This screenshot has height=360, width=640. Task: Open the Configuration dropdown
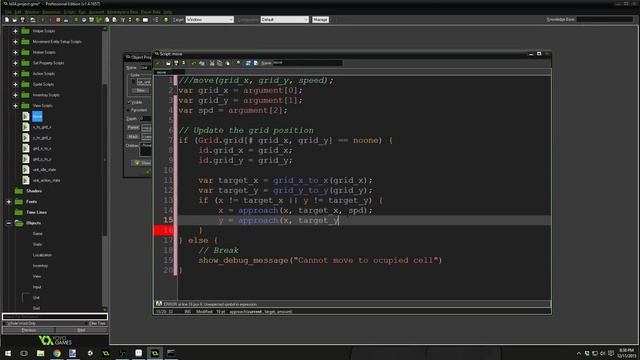click(x=284, y=20)
